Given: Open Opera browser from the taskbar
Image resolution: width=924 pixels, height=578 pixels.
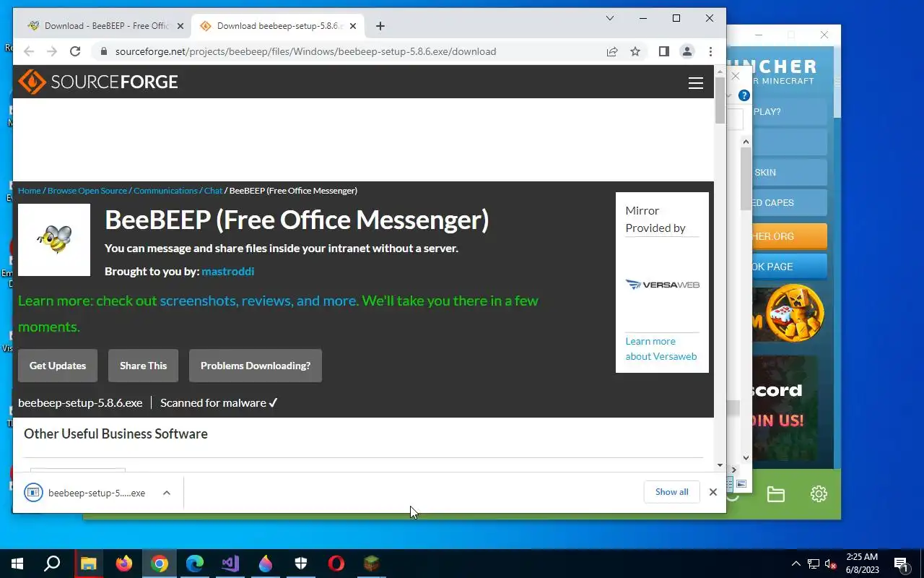Looking at the screenshot, I should (x=336, y=564).
